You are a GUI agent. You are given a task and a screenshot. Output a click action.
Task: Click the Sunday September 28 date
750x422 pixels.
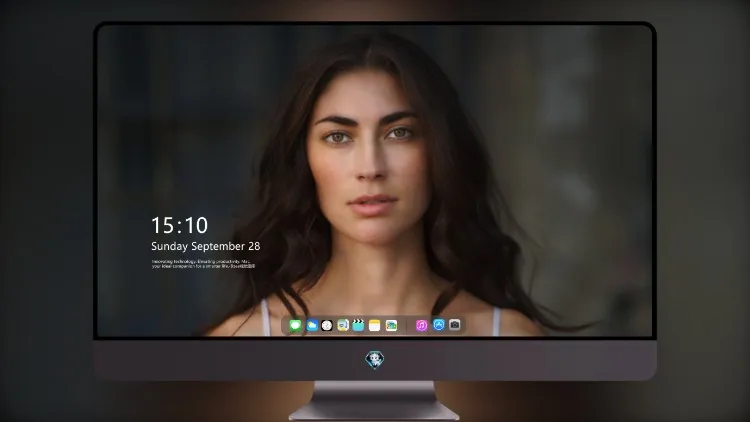[206, 246]
